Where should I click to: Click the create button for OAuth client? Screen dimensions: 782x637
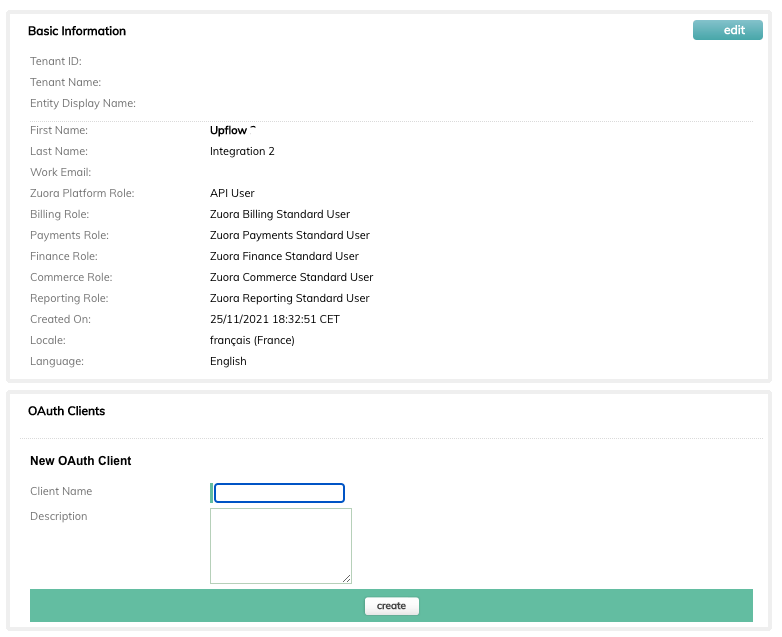coord(391,606)
